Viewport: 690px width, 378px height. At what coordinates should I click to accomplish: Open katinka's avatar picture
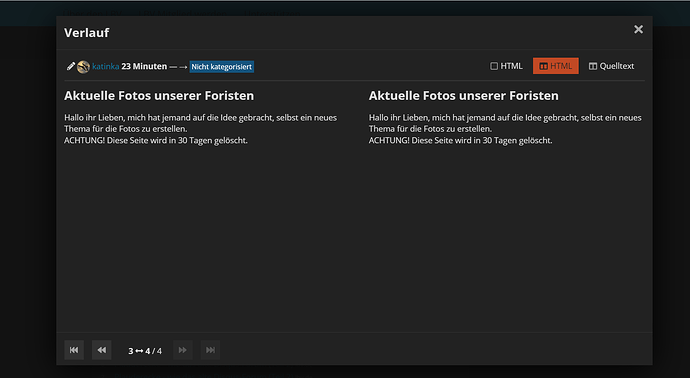(x=83, y=67)
